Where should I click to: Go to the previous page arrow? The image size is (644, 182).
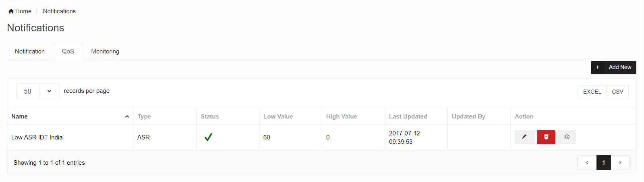tap(587, 163)
